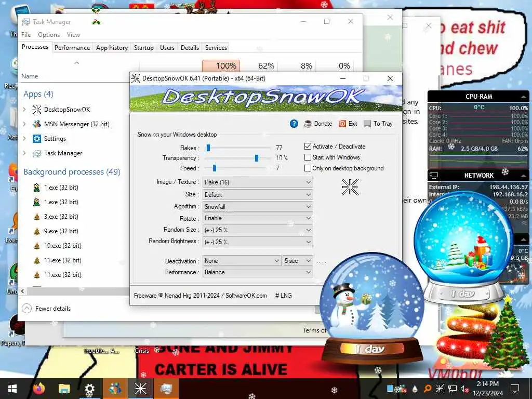Screen dimensions: 532x399
Task: Click the network tray icon
Action: [x=452, y=389]
